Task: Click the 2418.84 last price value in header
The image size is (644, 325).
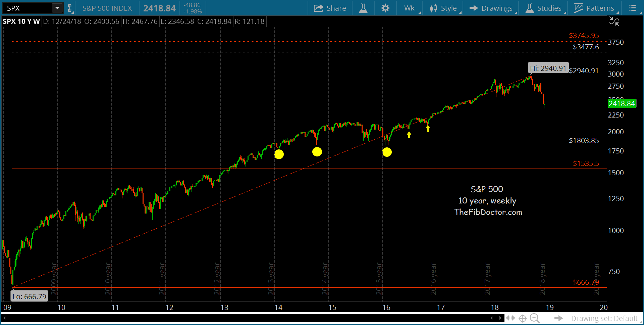Action: pyautogui.click(x=159, y=8)
